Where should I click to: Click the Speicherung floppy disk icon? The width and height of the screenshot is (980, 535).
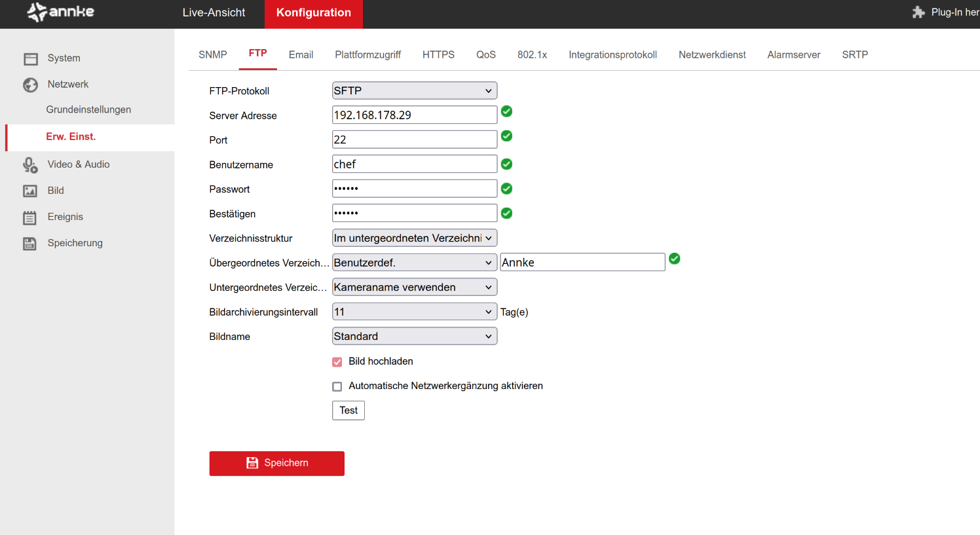coord(30,244)
